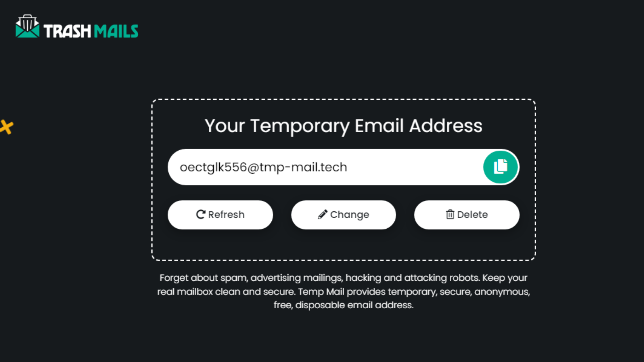
Task: Click the copy email address icon
Action: coord(501,167)
